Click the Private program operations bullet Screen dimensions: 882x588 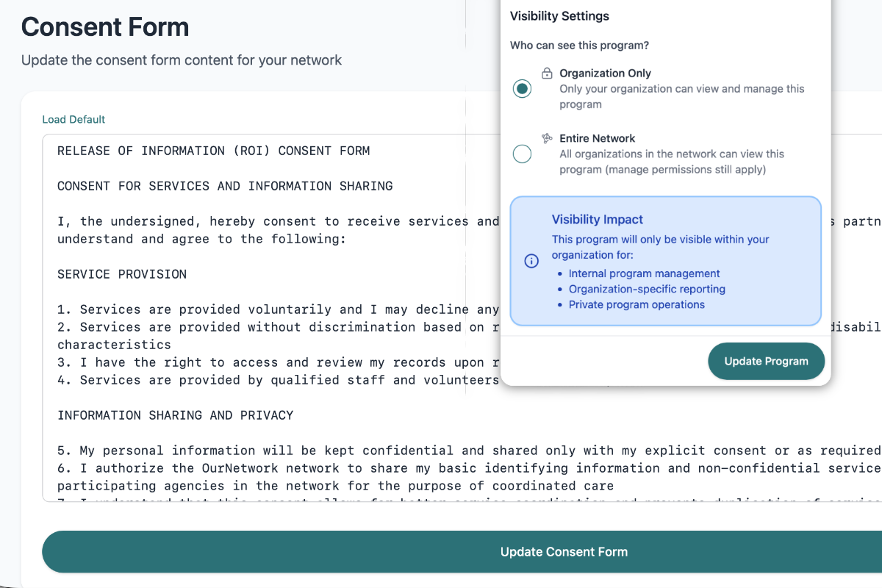pos(637,304)
